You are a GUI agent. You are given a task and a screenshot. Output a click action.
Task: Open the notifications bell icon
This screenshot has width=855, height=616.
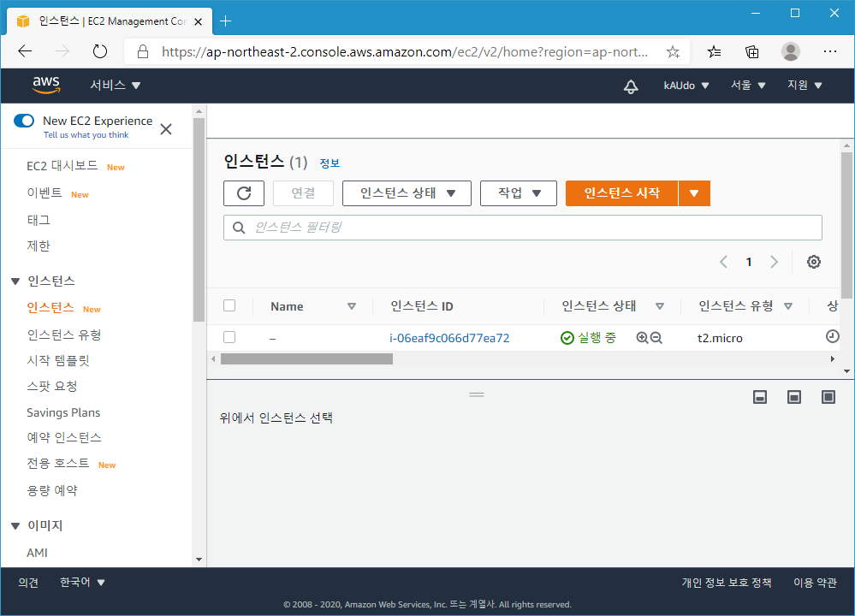[631, 86]
